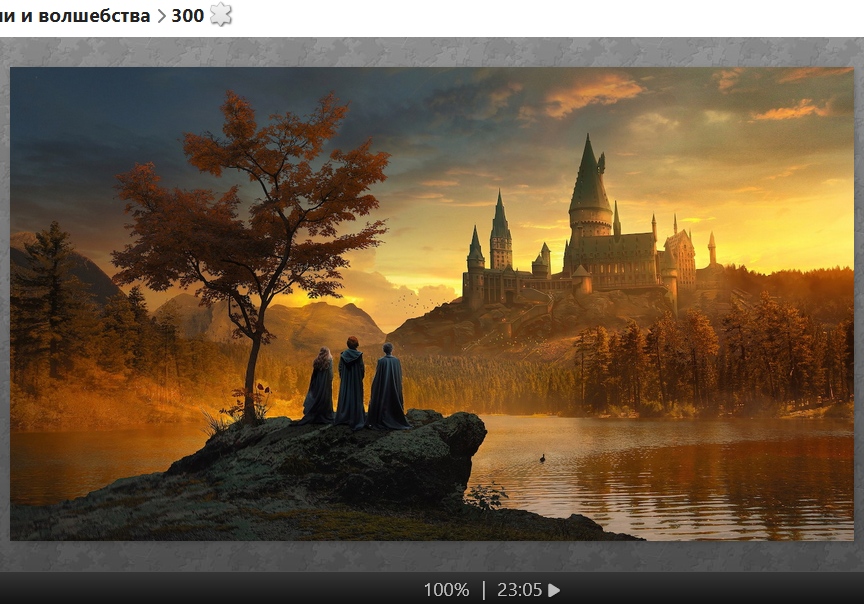Click the play arrow next to the 23:05 timer
Image resolution: width=864 pixels, height=607 pixels.
tap(554, 590)
